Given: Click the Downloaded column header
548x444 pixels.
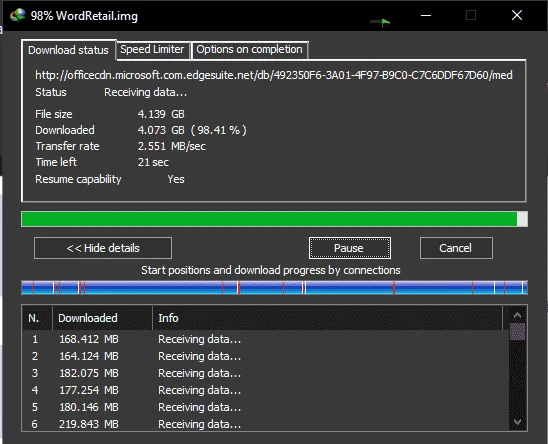Looking at the screenshot, I should [102, 318].
